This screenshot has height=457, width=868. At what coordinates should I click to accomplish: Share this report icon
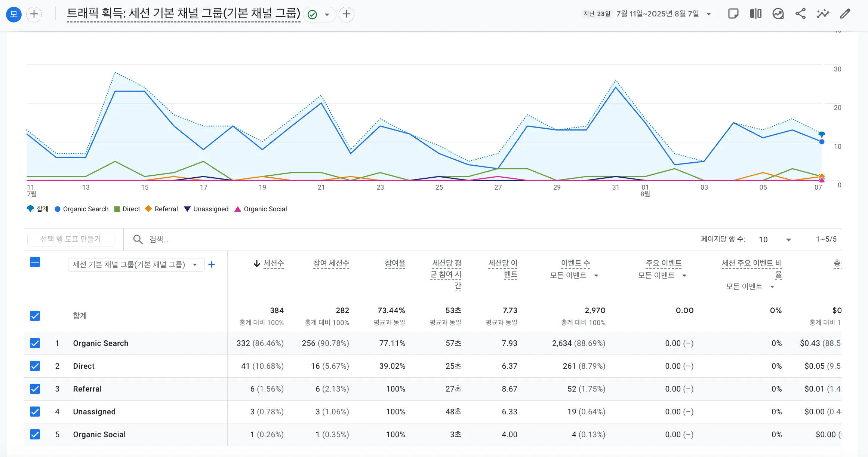800,14
